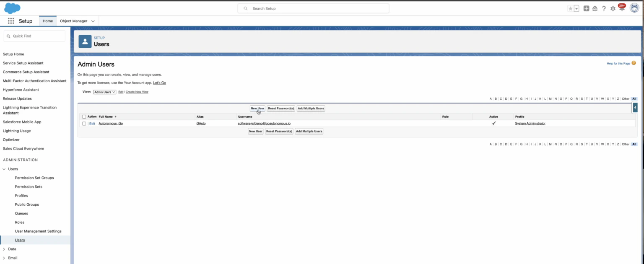Expand the Email section in sidebar
Viewport: 644px width, 264px height.
(x=4, y=258)
